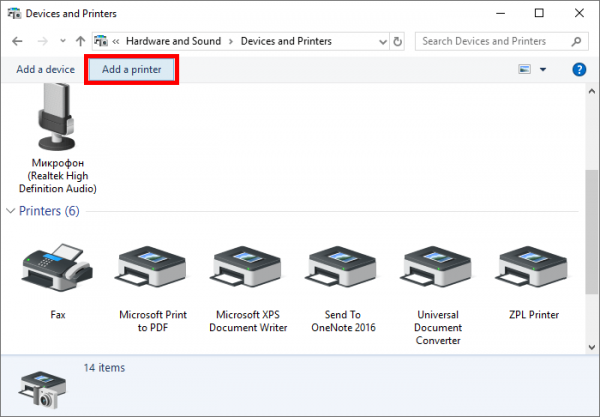600x417 pixels.
Task: Click the 14 items status text
Action: 104,368
